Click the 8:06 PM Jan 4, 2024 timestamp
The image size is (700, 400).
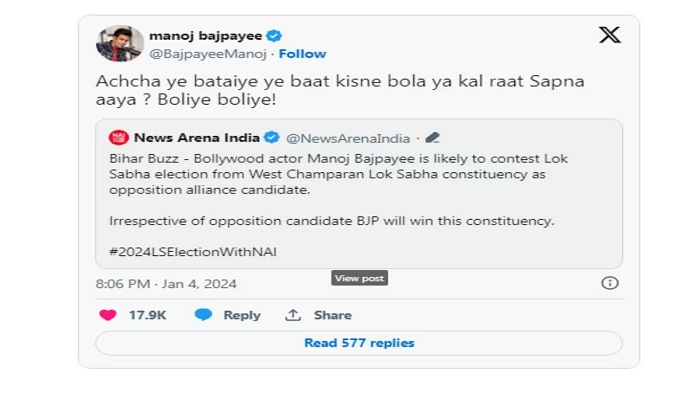click(166, 284)
